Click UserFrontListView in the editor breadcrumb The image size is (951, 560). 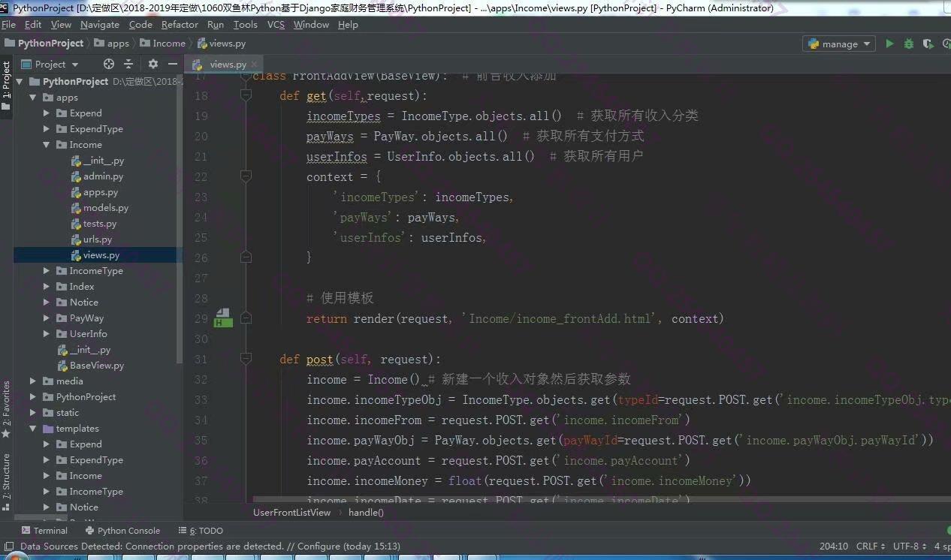(x=291, y=512)
